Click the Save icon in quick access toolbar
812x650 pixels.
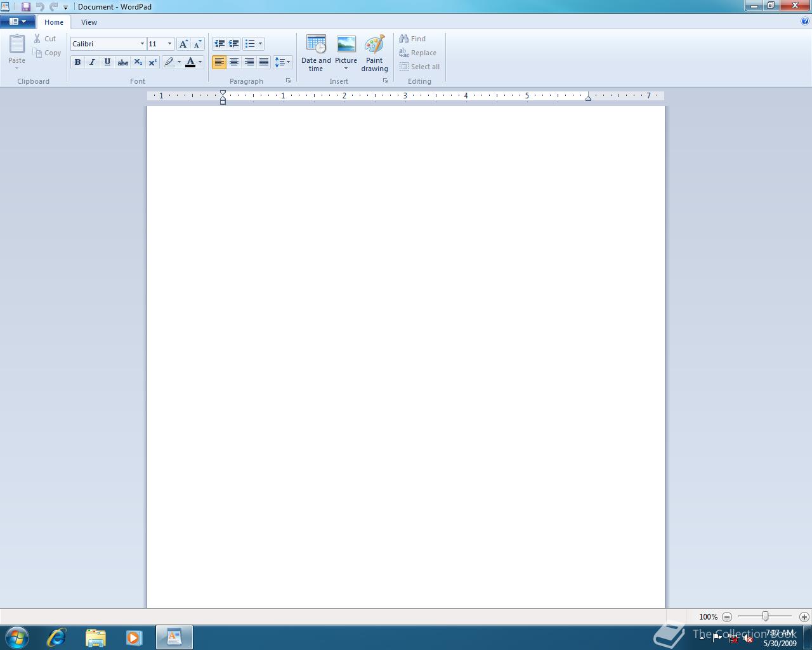click(x=26, y=6)
